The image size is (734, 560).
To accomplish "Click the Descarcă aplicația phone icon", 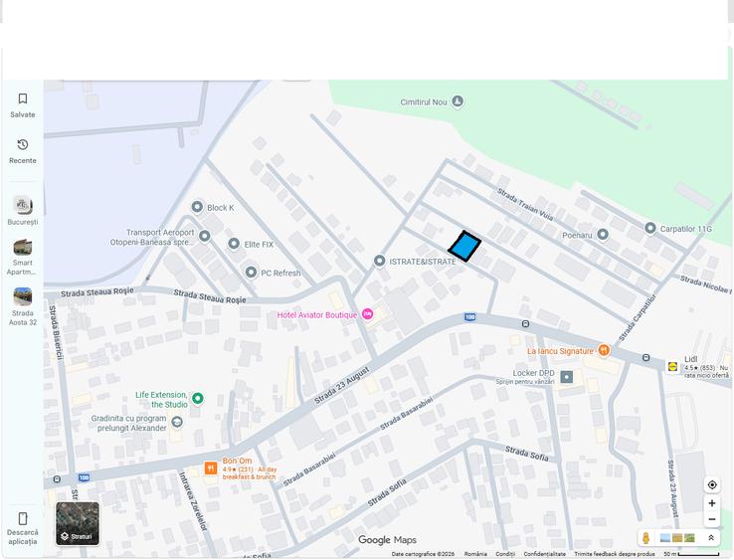I will tap(23, 518).
